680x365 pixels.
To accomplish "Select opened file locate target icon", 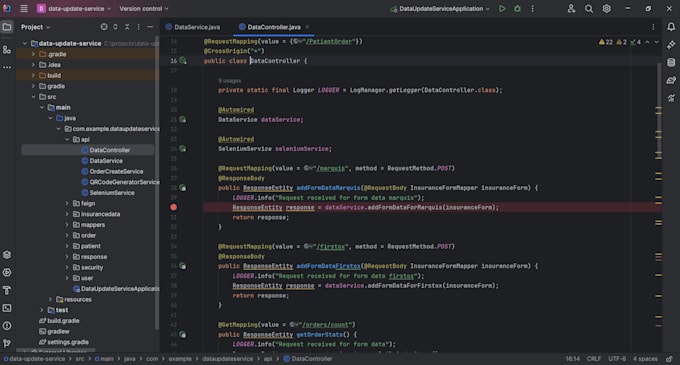I will [x=104, y=27].
